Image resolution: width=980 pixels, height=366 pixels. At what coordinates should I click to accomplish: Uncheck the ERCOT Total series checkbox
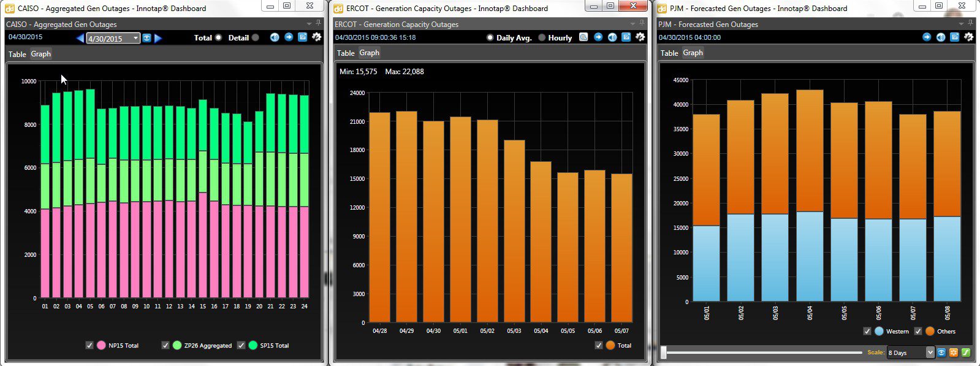click(599, 345)
